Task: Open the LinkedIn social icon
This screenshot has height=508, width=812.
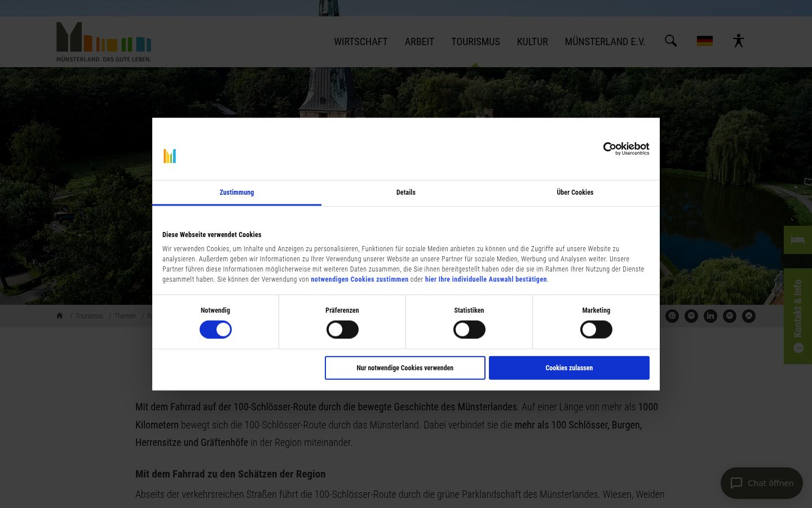Action: [710, 316]
